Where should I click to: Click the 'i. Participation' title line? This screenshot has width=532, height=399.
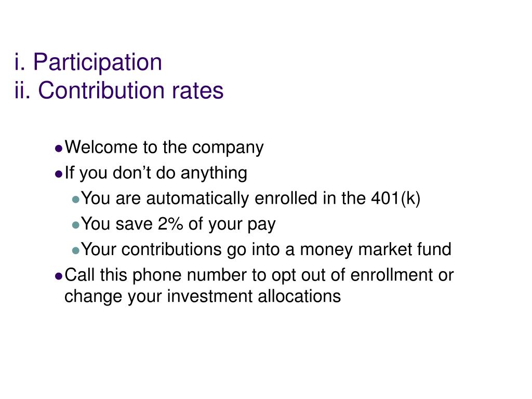(88, 62)
